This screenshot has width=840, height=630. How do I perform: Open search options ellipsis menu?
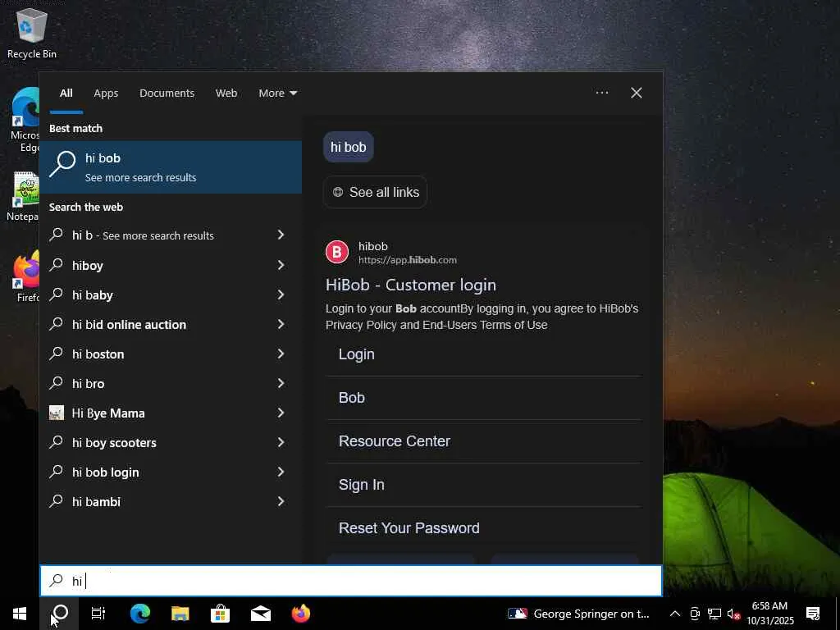[x=601, y=93]
